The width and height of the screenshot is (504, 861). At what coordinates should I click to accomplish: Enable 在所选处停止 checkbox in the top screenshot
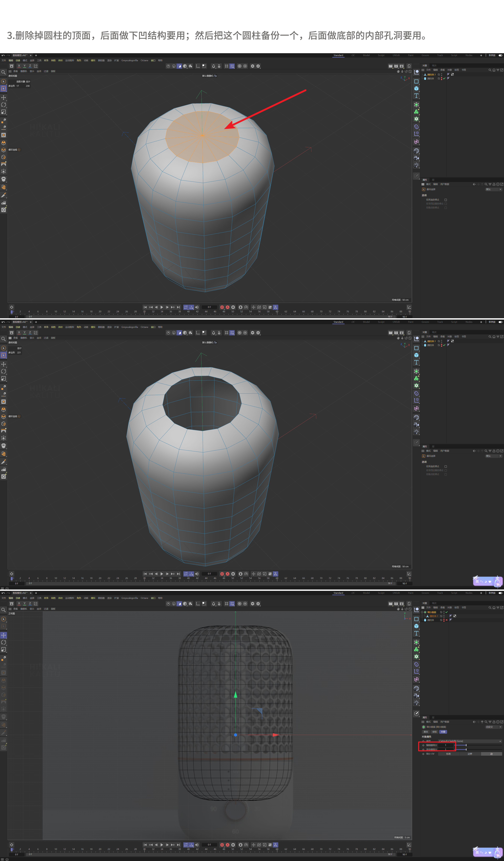click(446, 200)
